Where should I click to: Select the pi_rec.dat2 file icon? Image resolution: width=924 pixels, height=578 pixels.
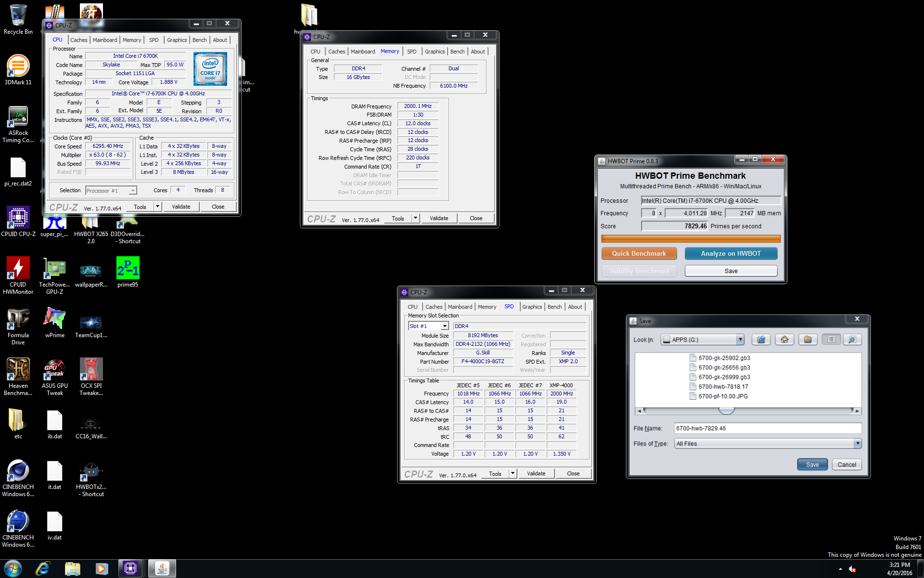click(18, 172)
